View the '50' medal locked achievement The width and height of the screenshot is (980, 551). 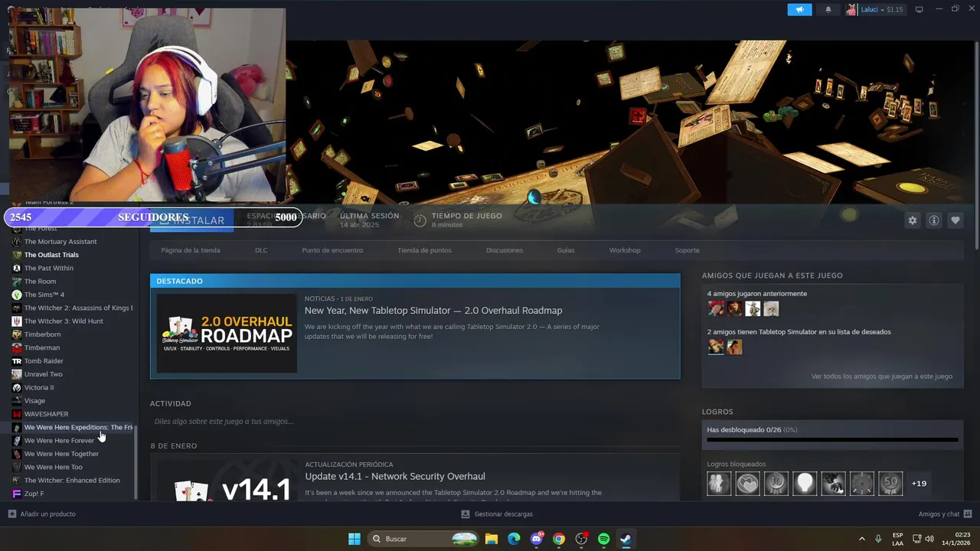(x=890, y=484)
